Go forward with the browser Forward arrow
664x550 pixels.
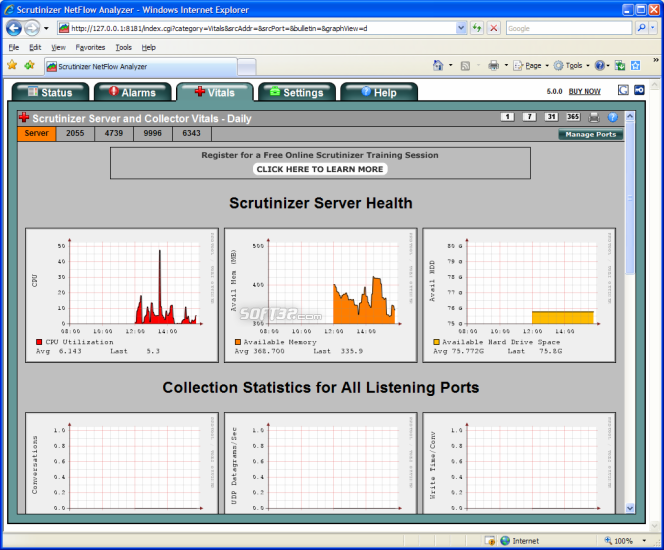[32, 28]
